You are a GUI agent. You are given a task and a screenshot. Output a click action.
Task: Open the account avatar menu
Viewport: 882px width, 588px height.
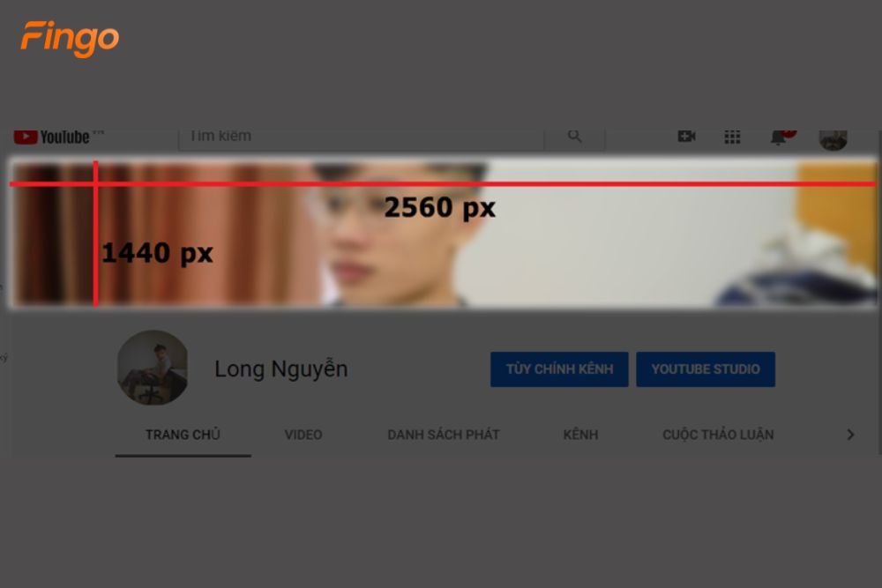[x=833, y=139]
